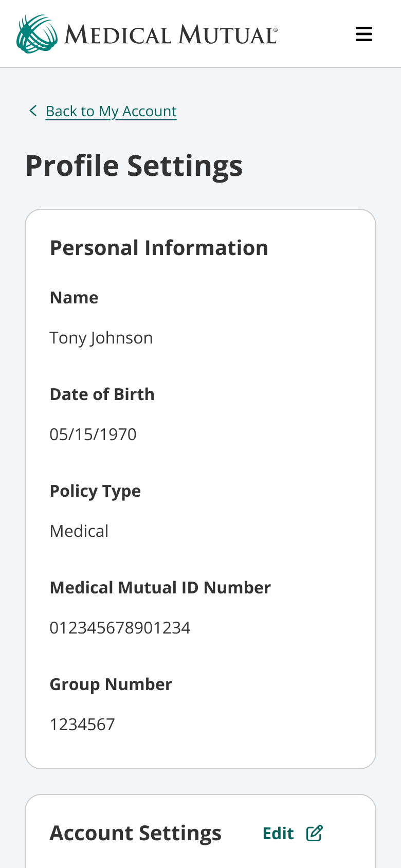Click the Policy Type label
This screenshot has height=868, width=401.
pyautogui.click(x=95, y=491)
